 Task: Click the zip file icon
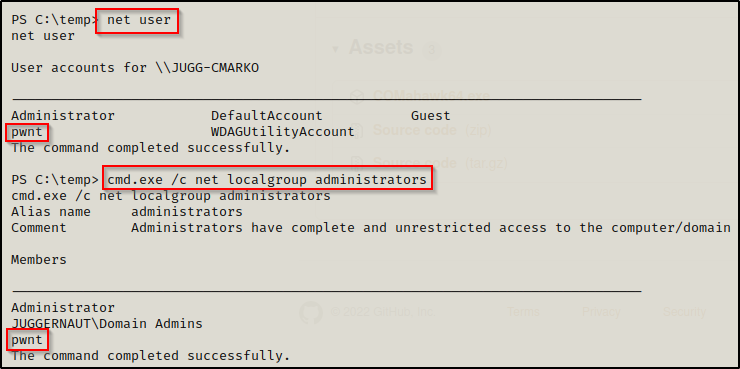tap(357, 131)
